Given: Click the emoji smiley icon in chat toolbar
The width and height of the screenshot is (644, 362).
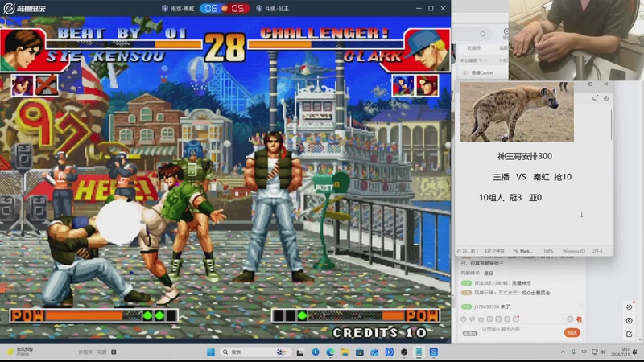Looking at the screenshot, I should 464,319.
